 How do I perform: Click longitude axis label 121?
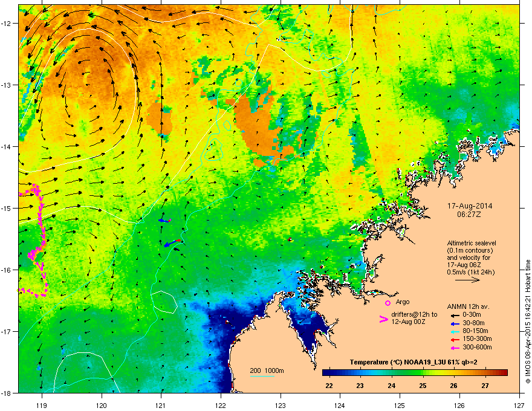[161, 405]
